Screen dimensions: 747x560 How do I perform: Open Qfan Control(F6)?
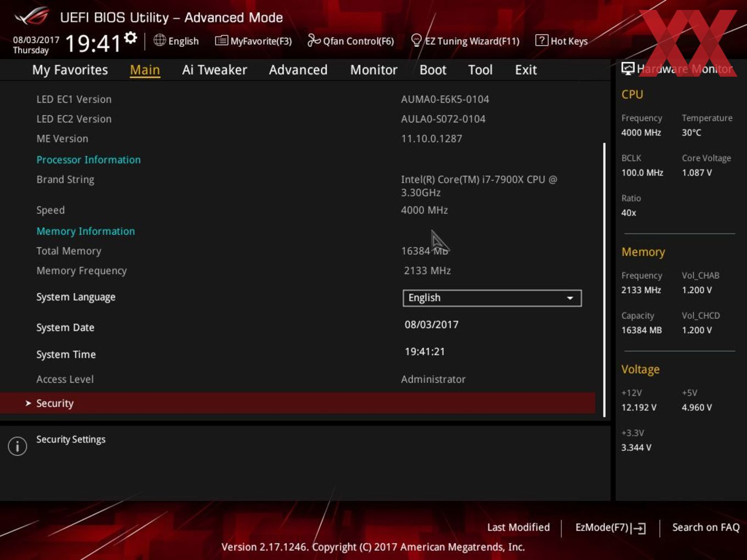coord(351,41)
